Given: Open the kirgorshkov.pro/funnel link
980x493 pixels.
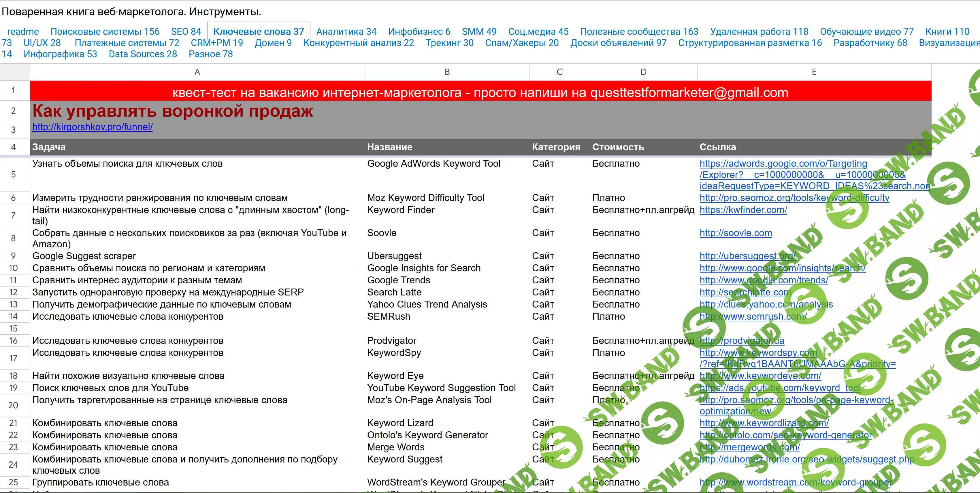Looking at the screenshot, I should 93,127.
